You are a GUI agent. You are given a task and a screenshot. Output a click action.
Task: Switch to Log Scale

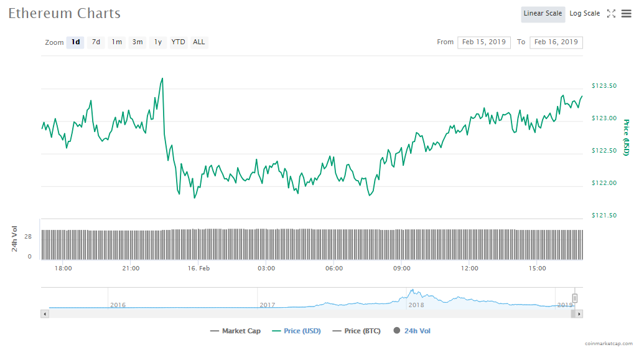(584, 14)
